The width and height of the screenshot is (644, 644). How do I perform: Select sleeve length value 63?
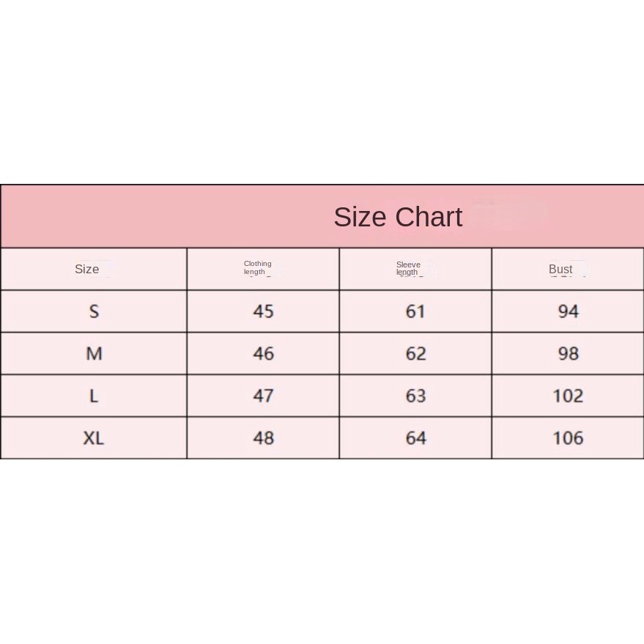[415, 396]
